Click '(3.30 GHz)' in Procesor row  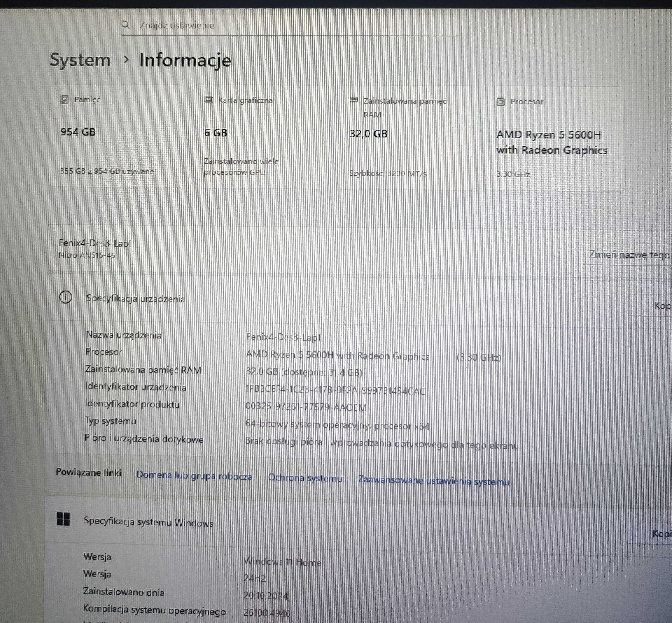479,357
